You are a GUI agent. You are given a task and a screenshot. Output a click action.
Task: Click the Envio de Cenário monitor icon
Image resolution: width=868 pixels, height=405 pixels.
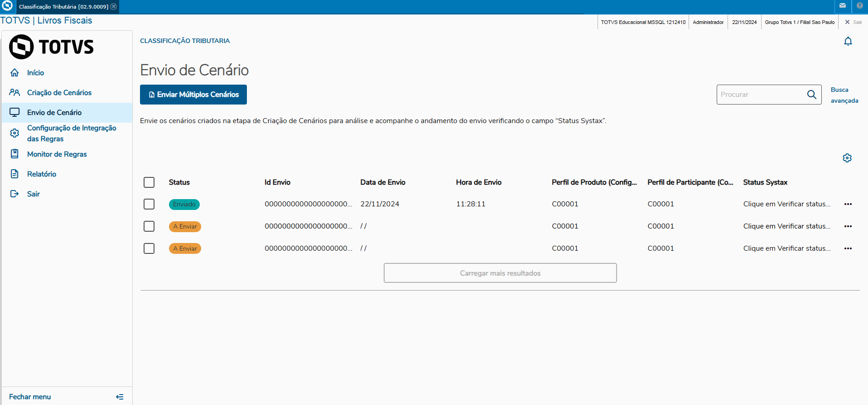pyautogui.click(x=14, y=112)
